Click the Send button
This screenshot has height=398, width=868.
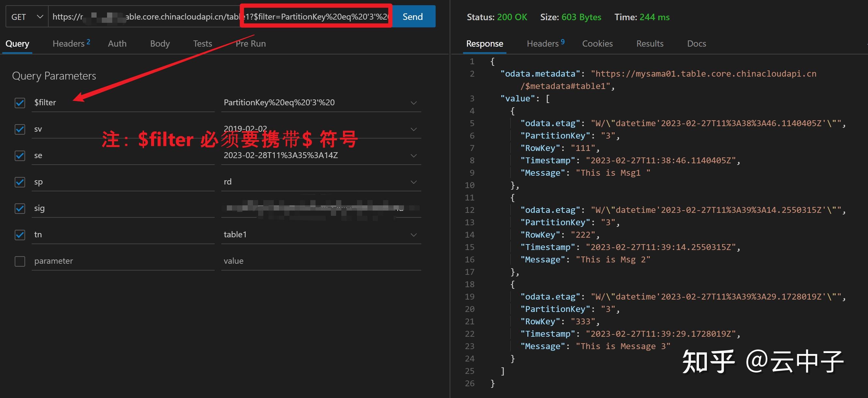tap(412, 16)
